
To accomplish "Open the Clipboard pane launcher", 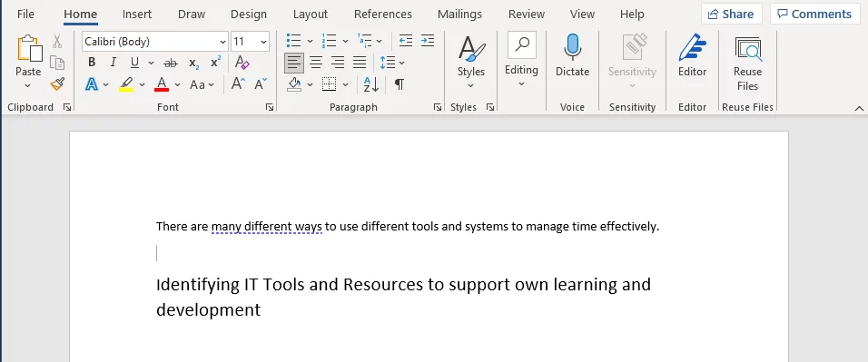I will tap(67, 107).
